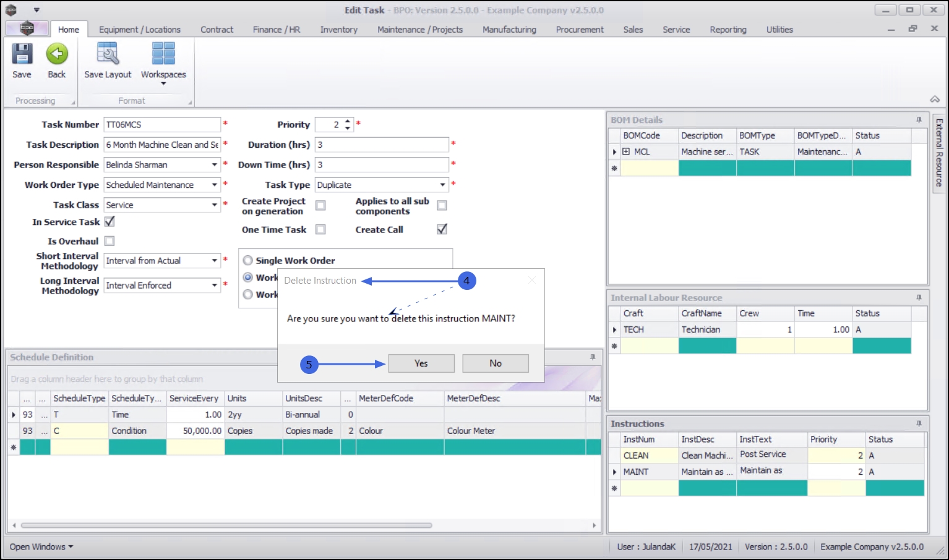Click the MeterDefCode column header
949x560 pixels.
pos(400,399)
